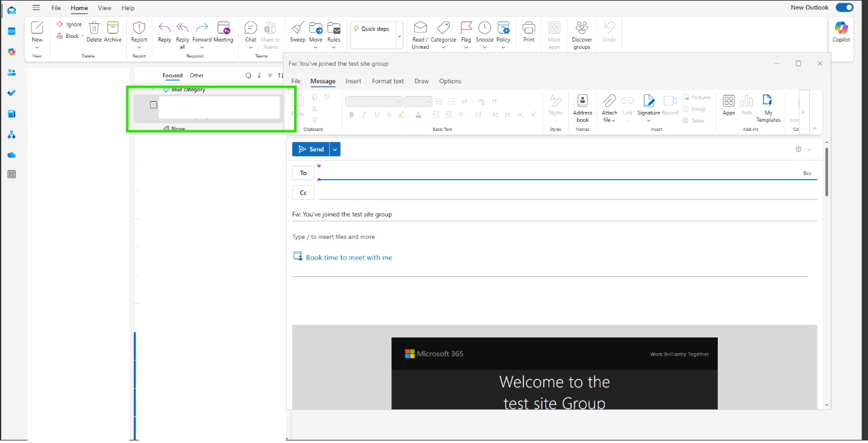Open the Mail icon in the left app bar
Viewport: 868px width, 443px height.
point(11,10)
